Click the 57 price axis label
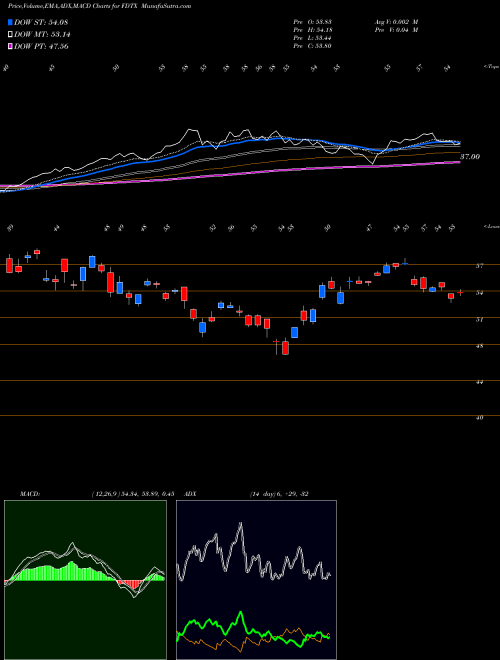The image size is (500, 660). [x=480, y=266]
